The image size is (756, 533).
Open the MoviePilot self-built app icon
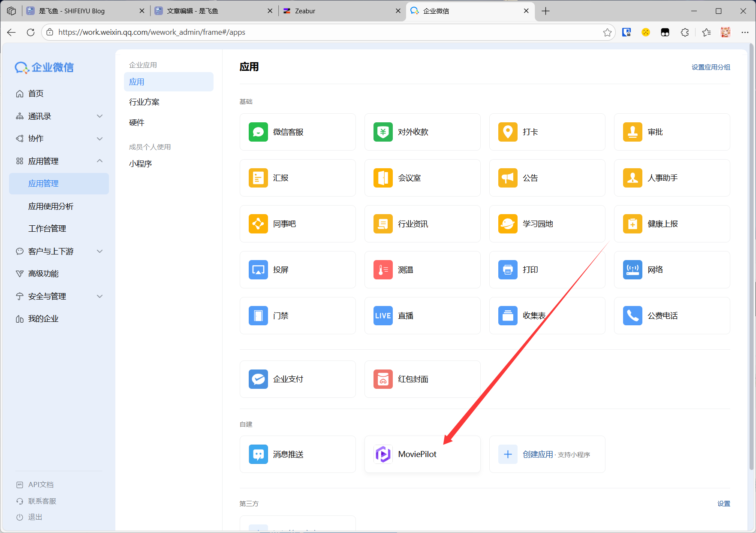pos(383,454)
